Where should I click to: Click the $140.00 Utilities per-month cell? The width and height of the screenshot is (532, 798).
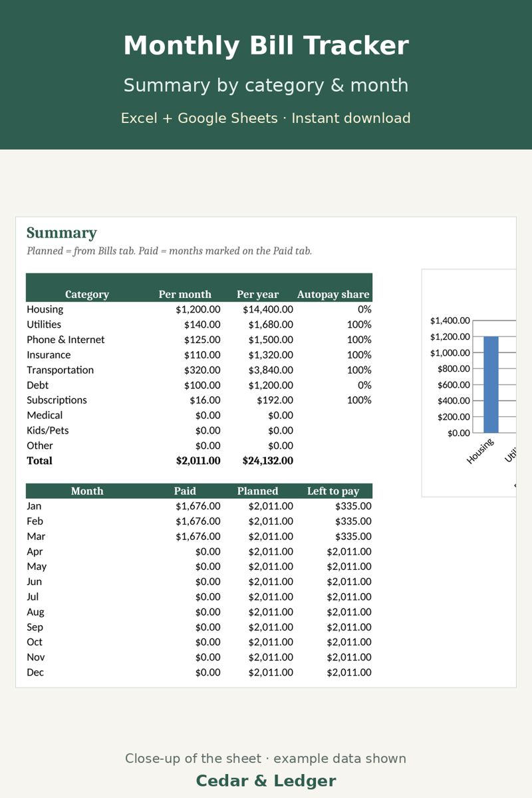coord(202,325)
